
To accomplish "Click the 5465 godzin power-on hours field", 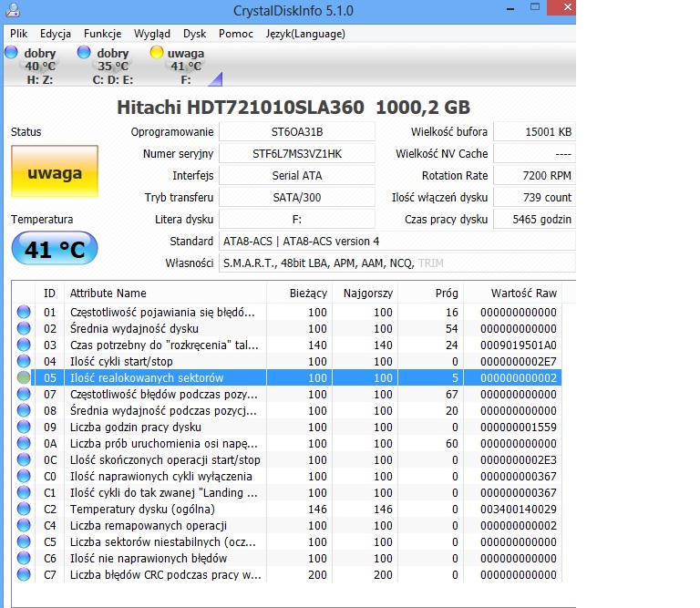I will point(534,219).
